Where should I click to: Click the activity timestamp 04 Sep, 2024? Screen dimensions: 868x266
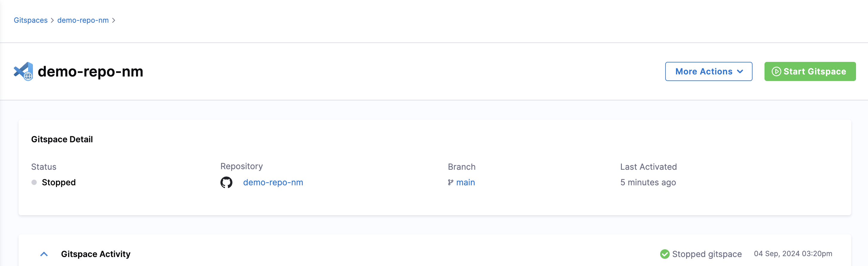[793, 253]
